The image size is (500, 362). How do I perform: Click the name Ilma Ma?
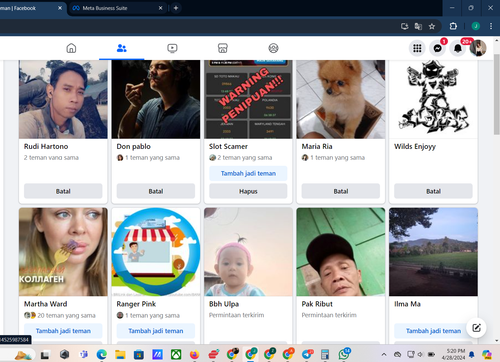click(x=407, y=304)
